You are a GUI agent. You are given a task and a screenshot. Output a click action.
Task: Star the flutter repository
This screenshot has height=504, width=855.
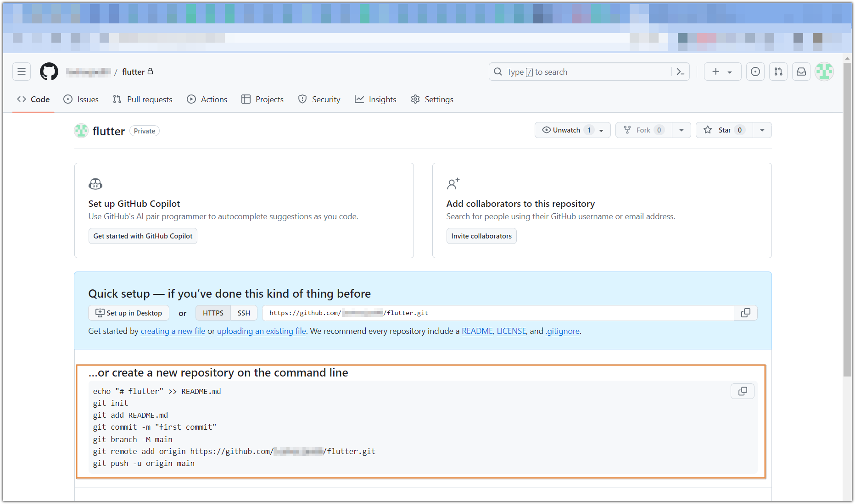[x=724, y=130]
